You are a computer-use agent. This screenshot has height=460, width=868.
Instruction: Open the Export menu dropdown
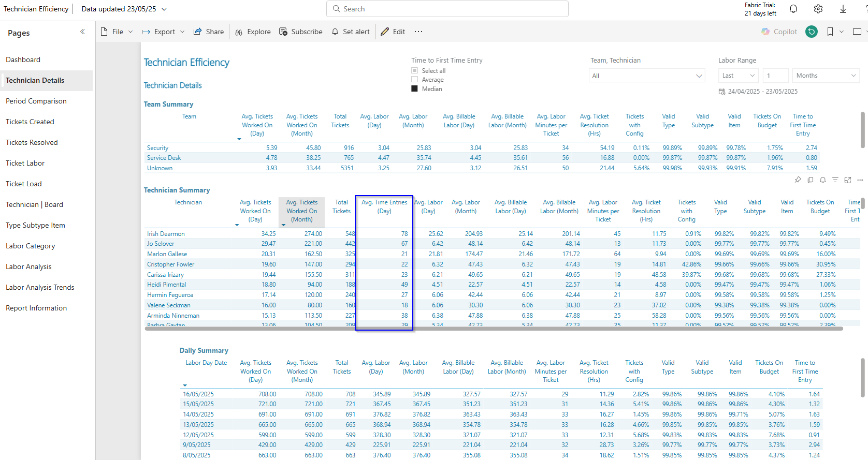coord(163,32)
